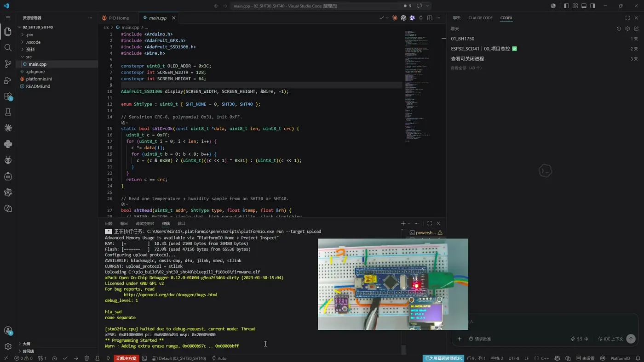Screen dimensions: 644x362
Task: Maximize the terminal panel size
Action: 430,223
